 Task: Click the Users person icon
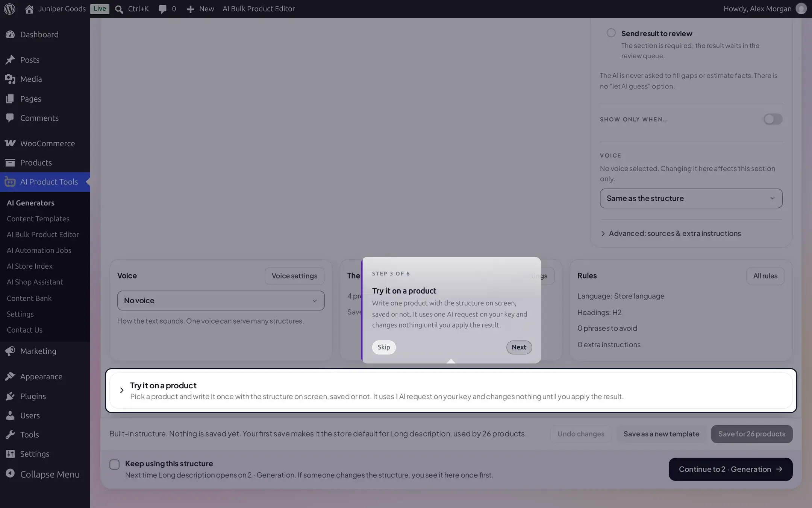pyautogui.click(x=10, y=415)
